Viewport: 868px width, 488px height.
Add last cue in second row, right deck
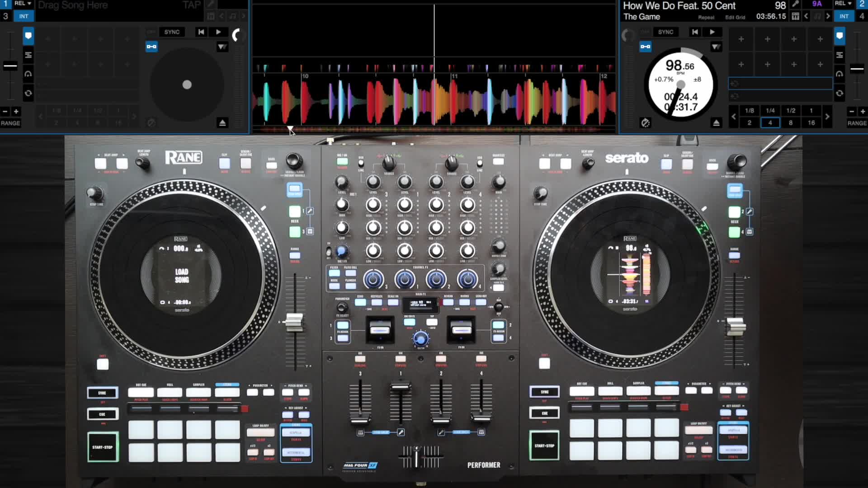pos(820,65)
